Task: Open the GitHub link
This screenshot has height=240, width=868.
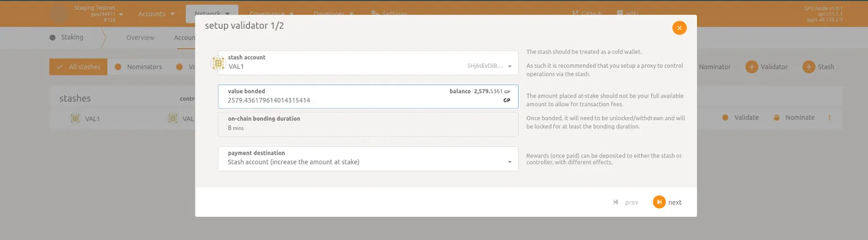Action: coord(587,14)
